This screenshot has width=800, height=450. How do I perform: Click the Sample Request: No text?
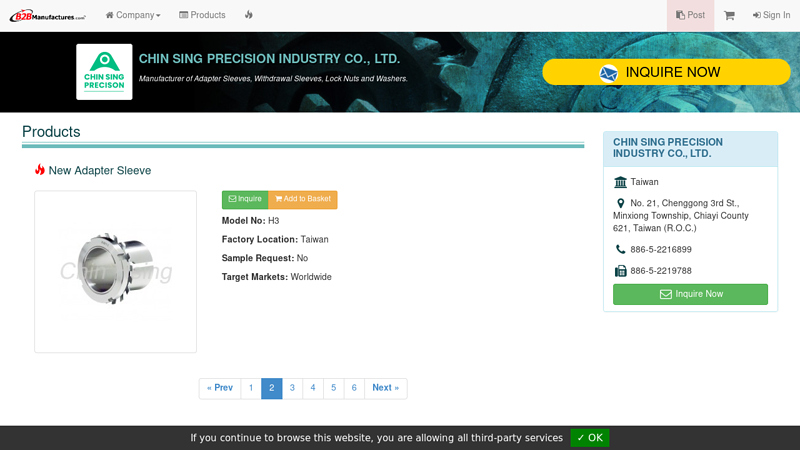[265, 258]
